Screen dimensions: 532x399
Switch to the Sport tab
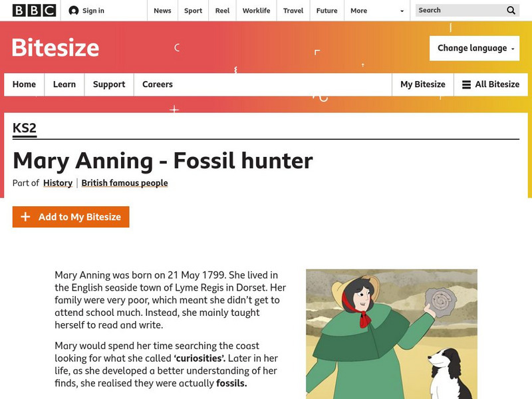click(x=193, y=10)
